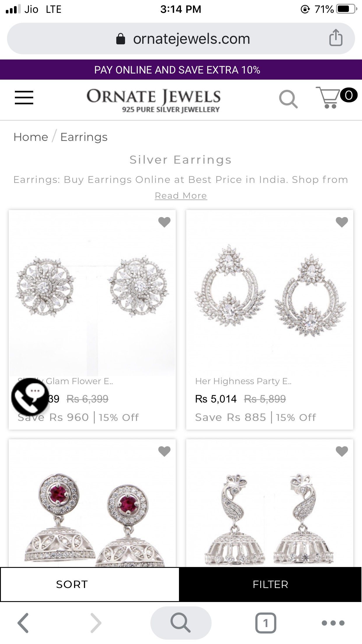Image resolution: width=362 pixels, height=644 pixels.
Task: Tap the browser bottom search button
Action: (181, 623)
